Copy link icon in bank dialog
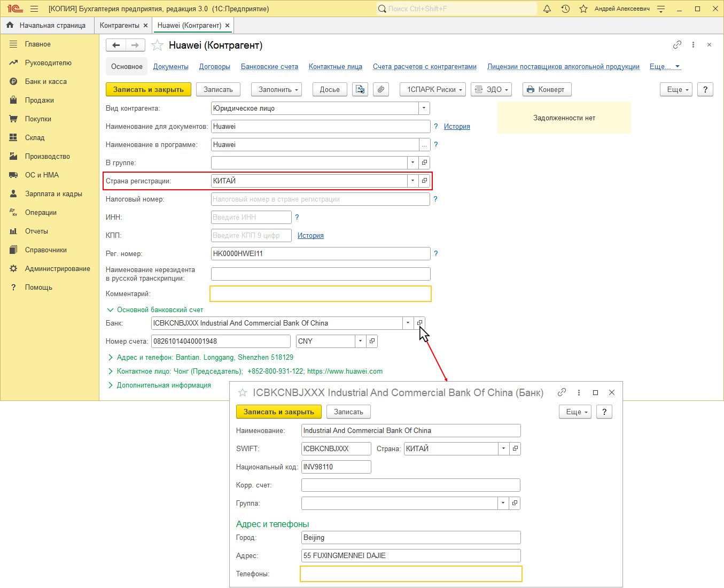 (562, 392)
